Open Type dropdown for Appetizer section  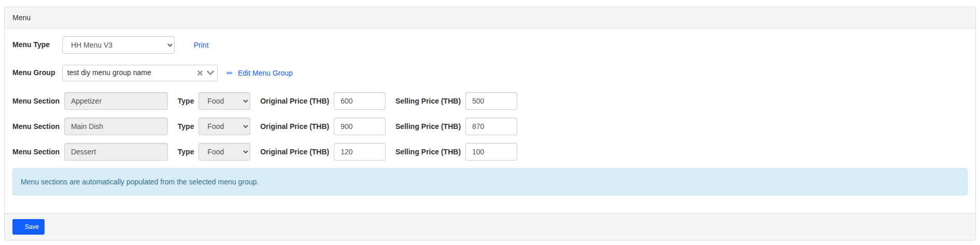tap(224, 101)
